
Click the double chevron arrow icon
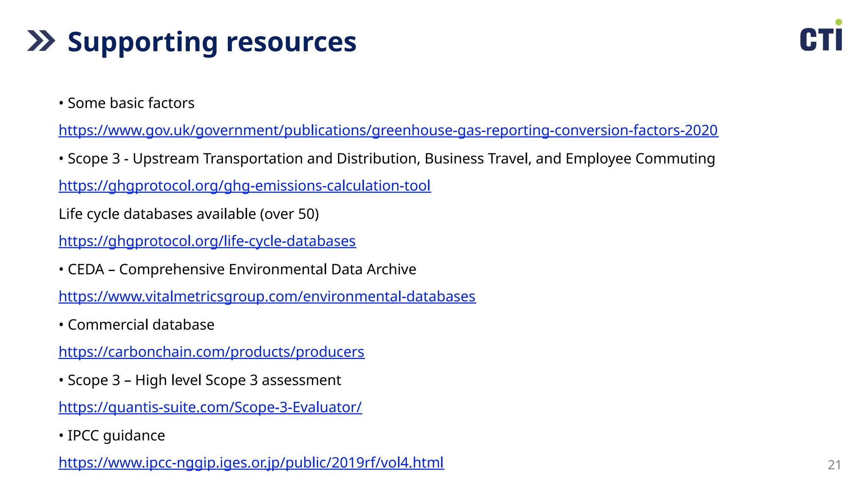(41, 41)
